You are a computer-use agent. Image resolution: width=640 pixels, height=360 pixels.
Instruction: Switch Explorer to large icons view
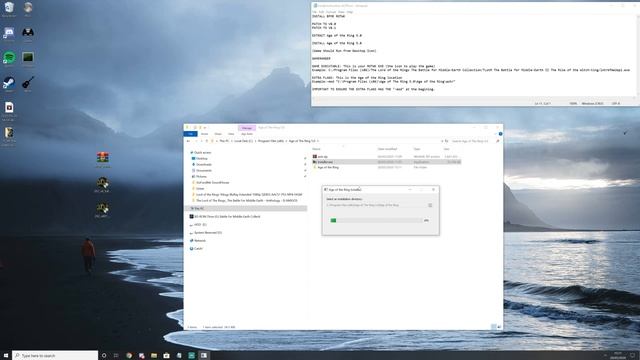(x=499, y=327)
